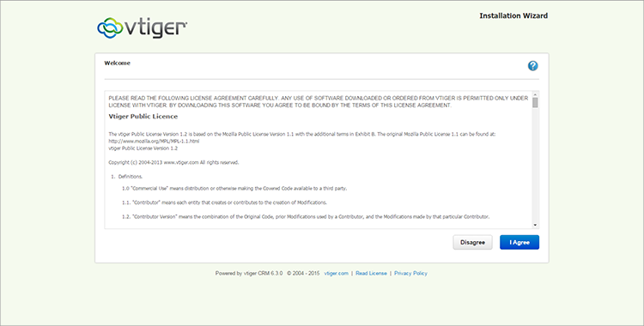Screen dimensions: 644x326
Task: Open the Read License link
Action: (371, 274)
